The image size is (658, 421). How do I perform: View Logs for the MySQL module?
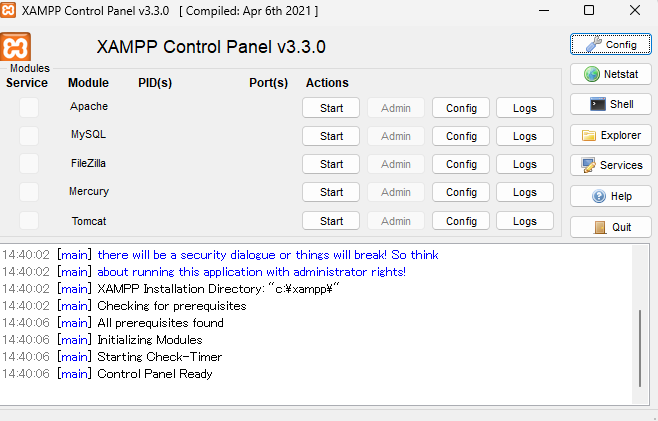coord(525,136)
